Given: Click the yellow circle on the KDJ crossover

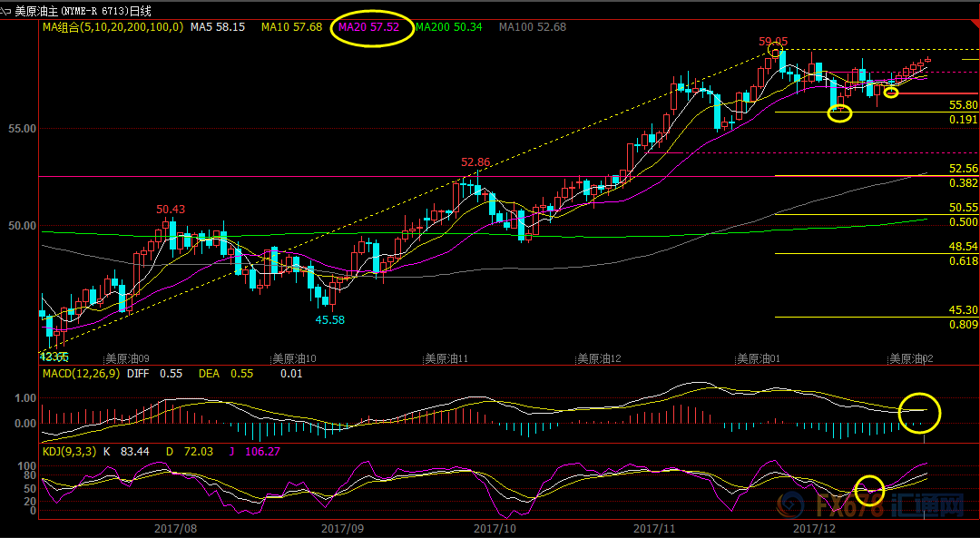Looking at the screenshot, I should point(869,489).
